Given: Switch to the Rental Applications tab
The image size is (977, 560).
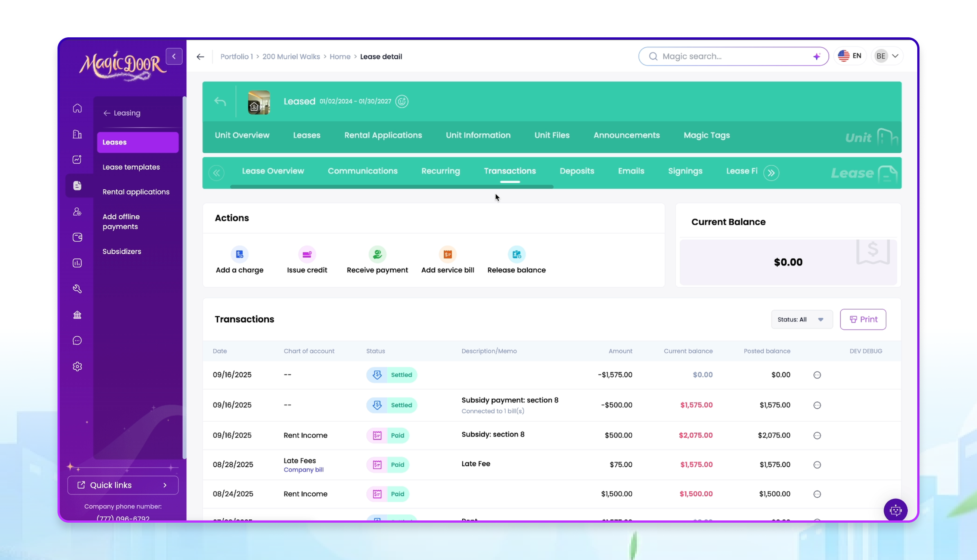Looking at the screenshot, I should click(383, 136).
